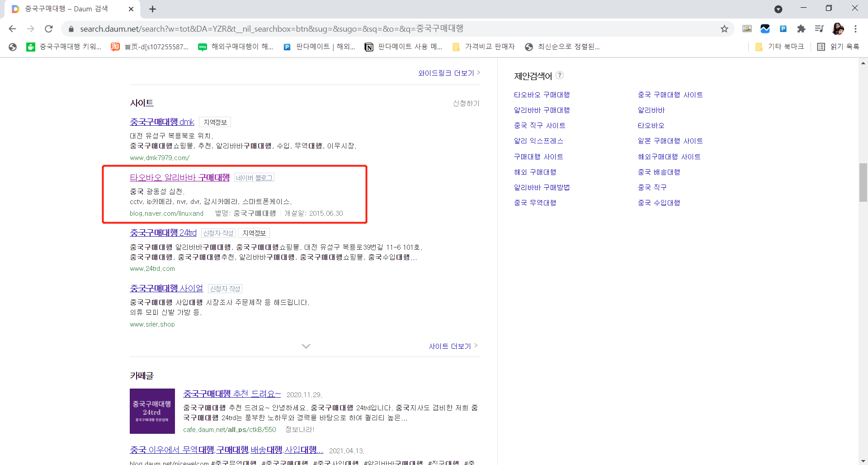The height and width of the screenshot is (465, 868).
Task: Go forward in browser history
Action: 30,28
